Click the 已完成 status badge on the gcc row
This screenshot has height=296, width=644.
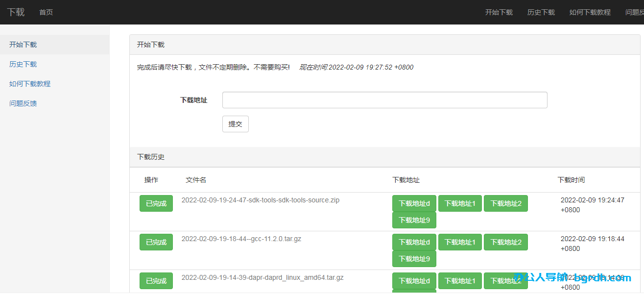coord(156,242)
